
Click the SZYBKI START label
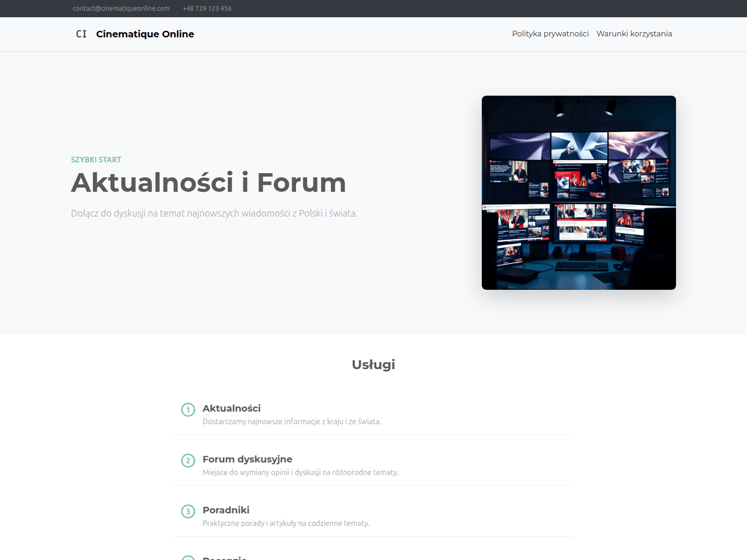pos(96,160)
